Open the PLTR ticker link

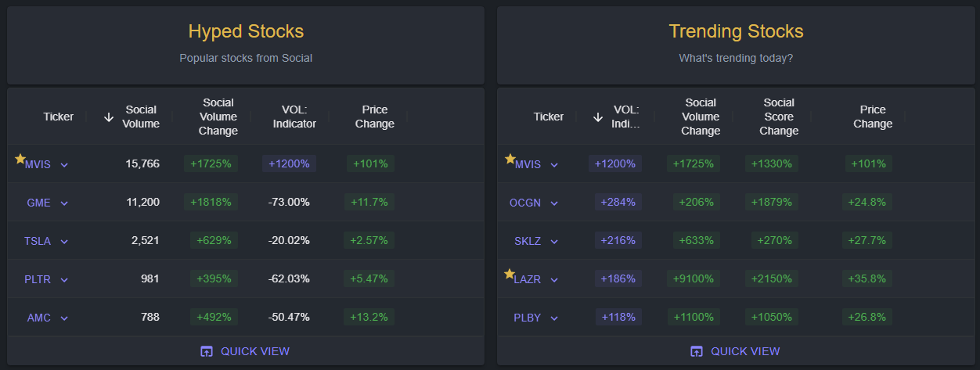[x=38, y=279]
